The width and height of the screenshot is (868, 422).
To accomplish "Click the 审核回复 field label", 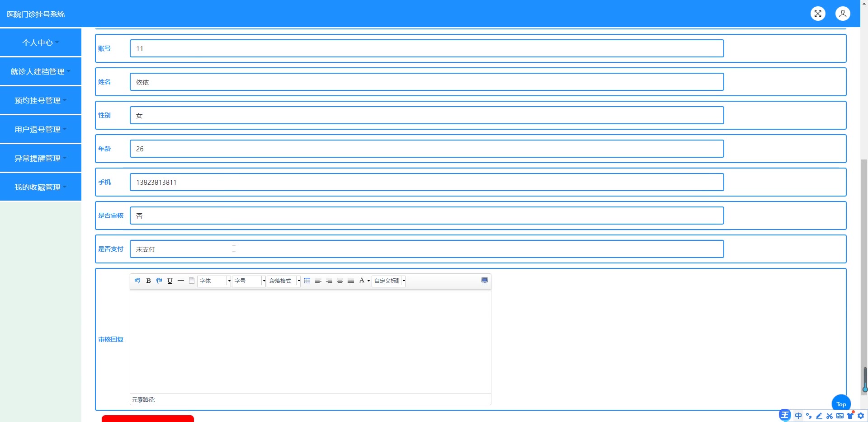I will coord(111,339).
